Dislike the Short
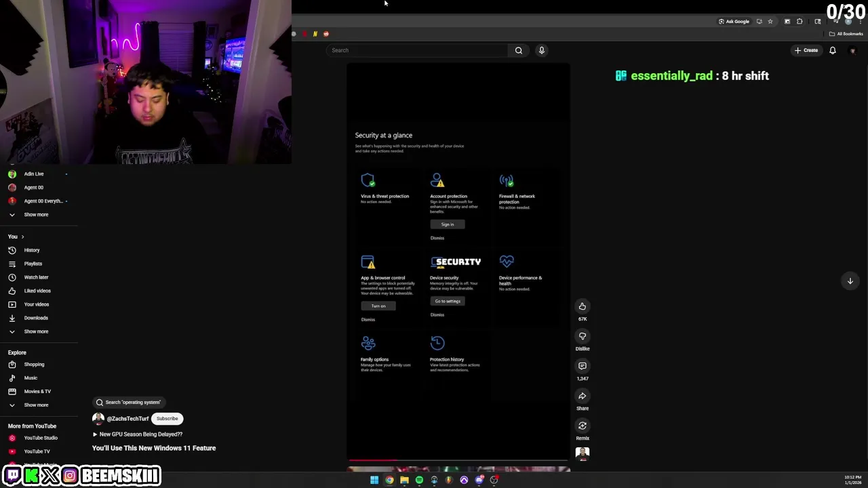 pyautogui.click(x=583, y=336)
